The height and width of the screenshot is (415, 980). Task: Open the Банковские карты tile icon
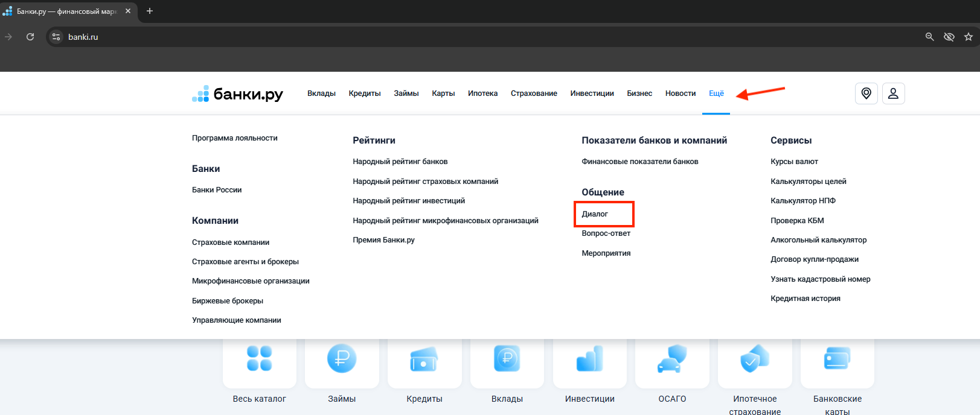837,358
